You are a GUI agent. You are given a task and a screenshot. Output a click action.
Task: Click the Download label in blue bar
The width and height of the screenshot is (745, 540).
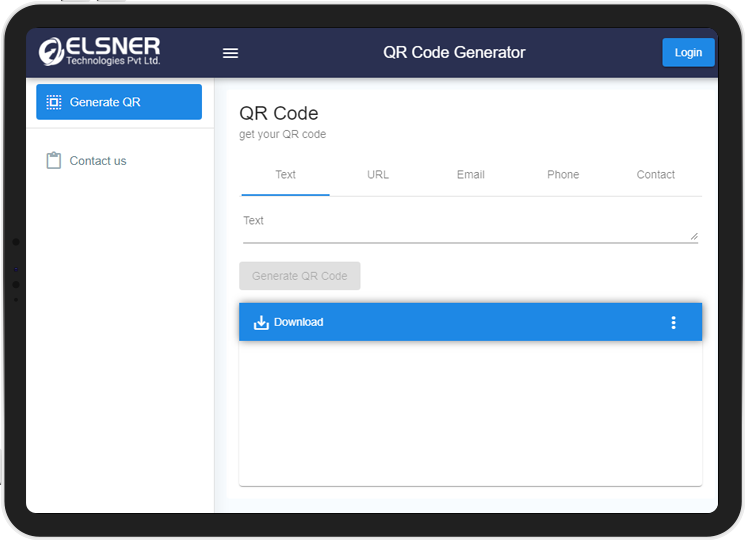coord(299,322)
